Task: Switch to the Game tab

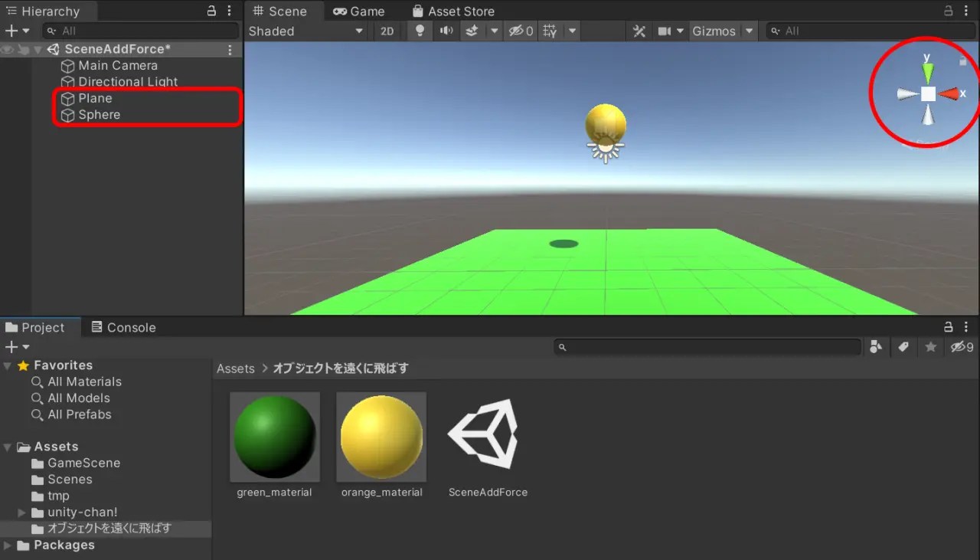Action: 359,11
